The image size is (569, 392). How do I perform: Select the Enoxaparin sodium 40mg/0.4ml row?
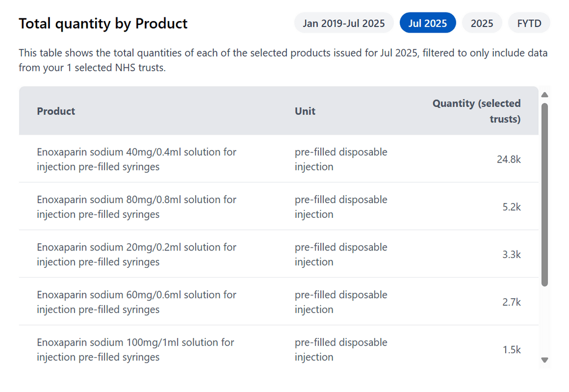click(137, 159)
